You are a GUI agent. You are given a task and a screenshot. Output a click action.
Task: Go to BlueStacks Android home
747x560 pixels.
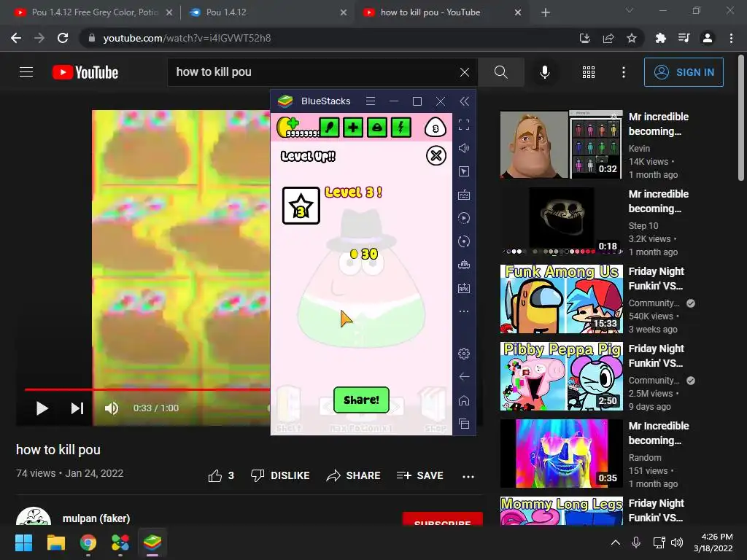(x=464, y=400)
